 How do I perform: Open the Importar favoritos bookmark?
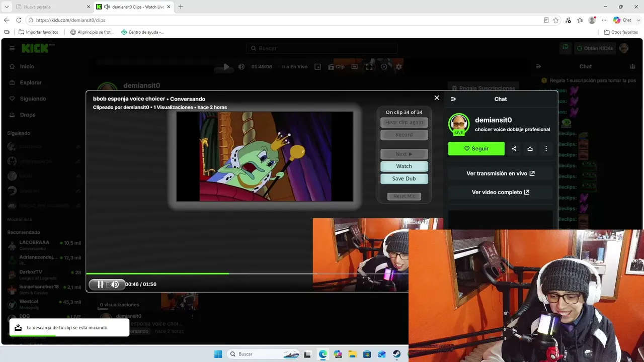coord(38,32)
